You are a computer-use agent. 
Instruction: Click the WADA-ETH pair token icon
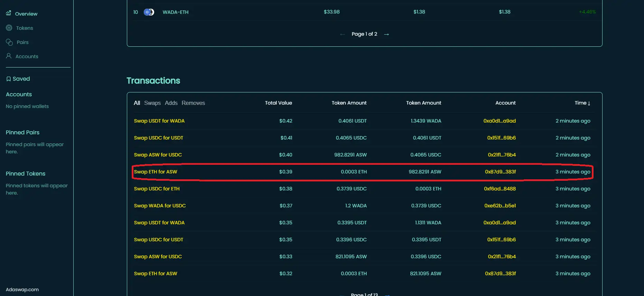coord(149,12)
